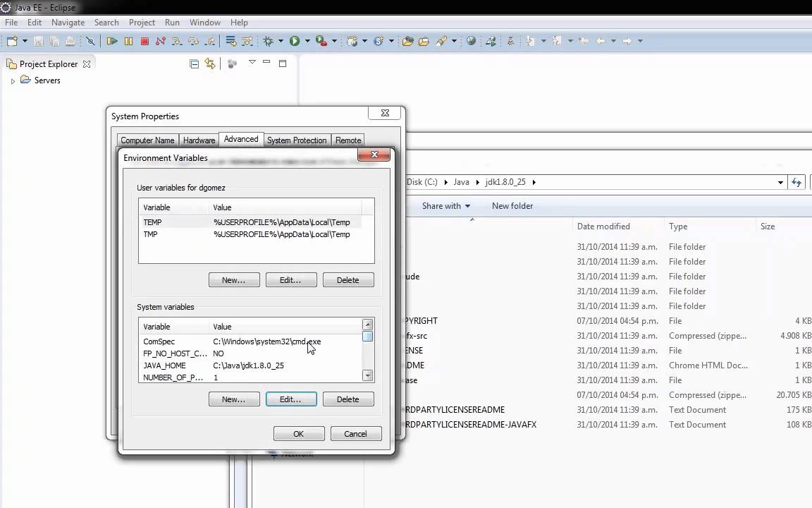The image size is (812, 508).
Task: Click the Debug bug icon
Action: (269, 41)
